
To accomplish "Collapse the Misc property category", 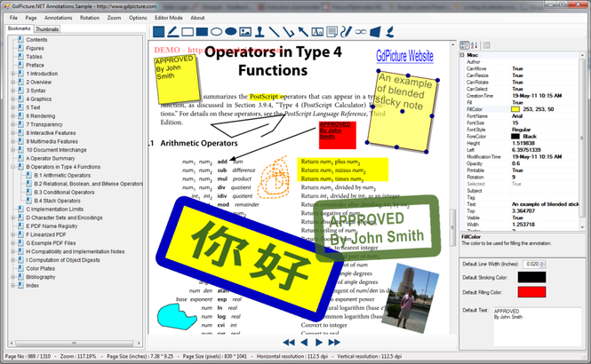I will (462, 55).
